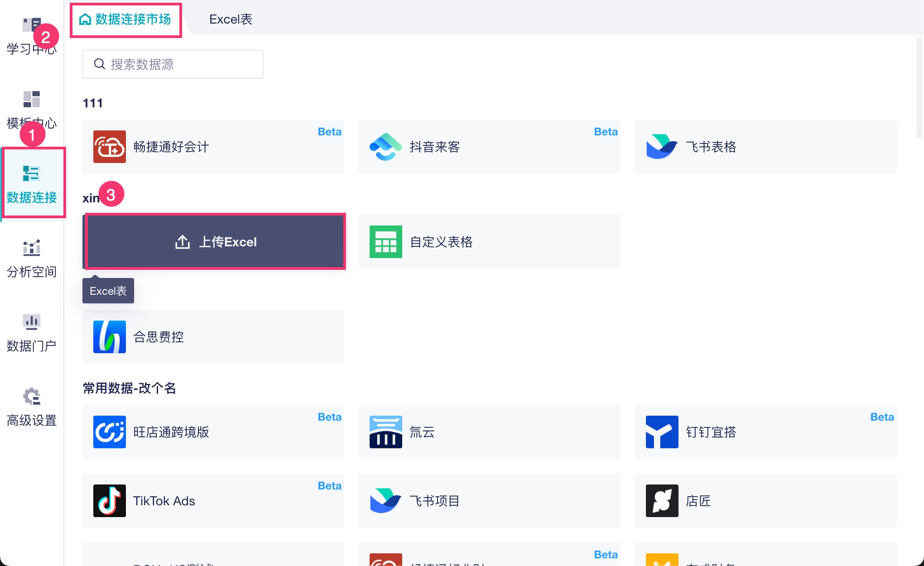Select the 数据连接 sidebar icon
This screenshot has width=924, height=566.
tap(31, 173)
